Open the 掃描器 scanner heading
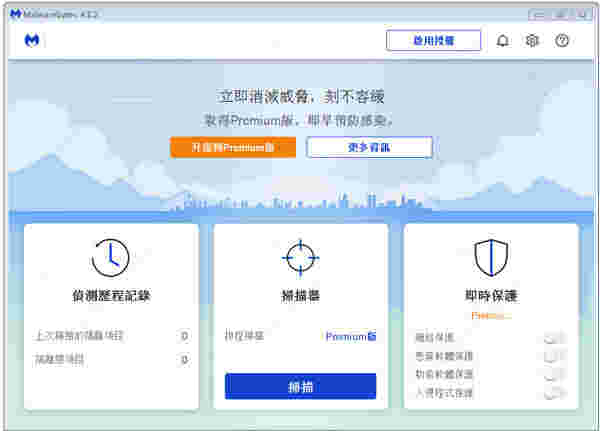This screenshot has width=600, height=431. click(x=300, y=295)
